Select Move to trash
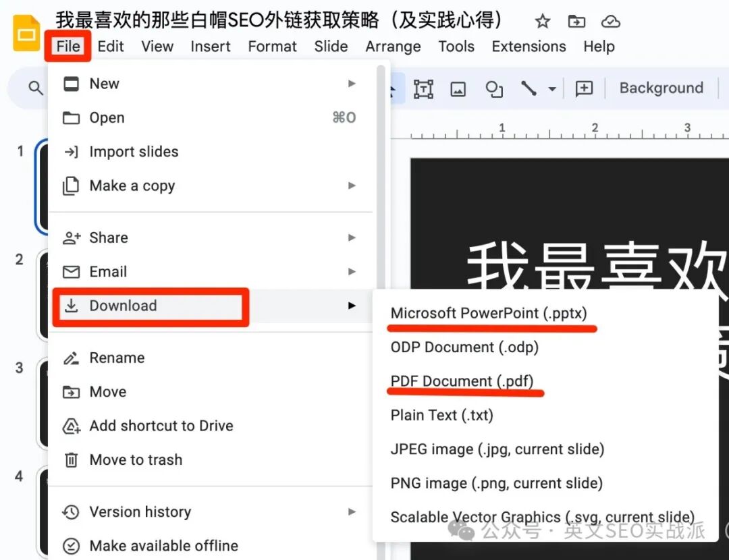The width and height of the screenshot is (729, 560). [x=211, y=459]
